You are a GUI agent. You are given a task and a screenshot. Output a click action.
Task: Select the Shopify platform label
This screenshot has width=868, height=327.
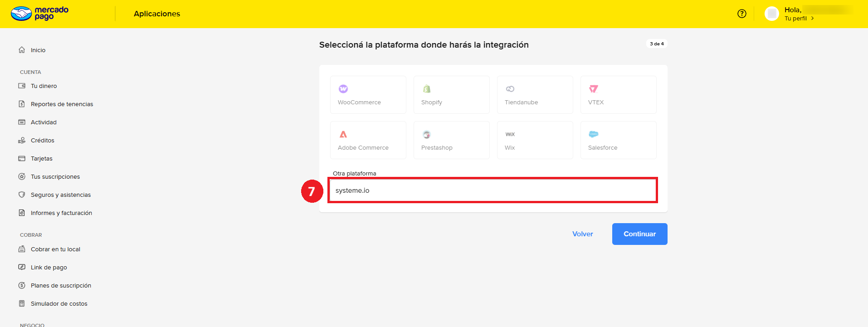click(432, 102)
